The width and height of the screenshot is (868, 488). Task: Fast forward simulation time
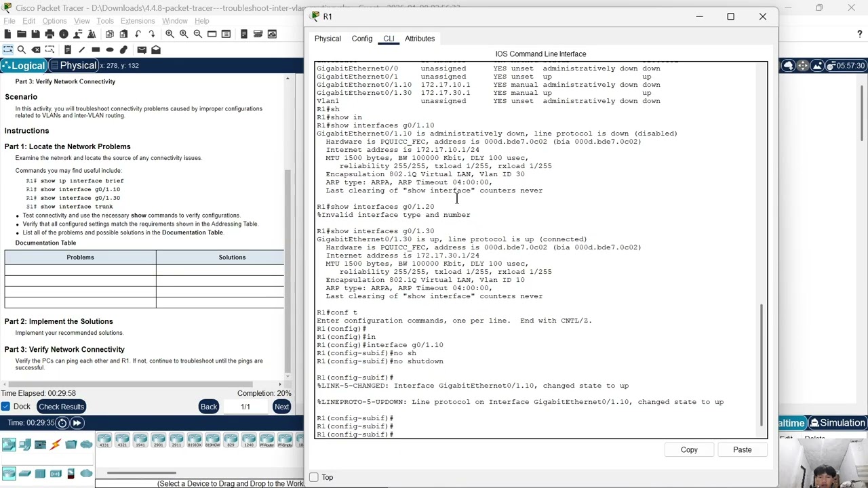click(x=77, y=423)
